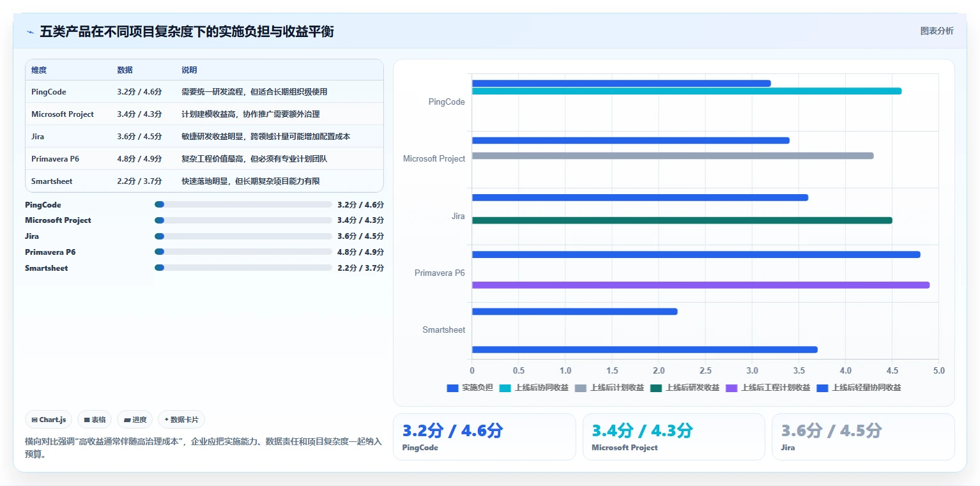Click the Primavera P6 axis label in the chart
The width and height of the screenshot is (980, 486).
tap(440, 273)
